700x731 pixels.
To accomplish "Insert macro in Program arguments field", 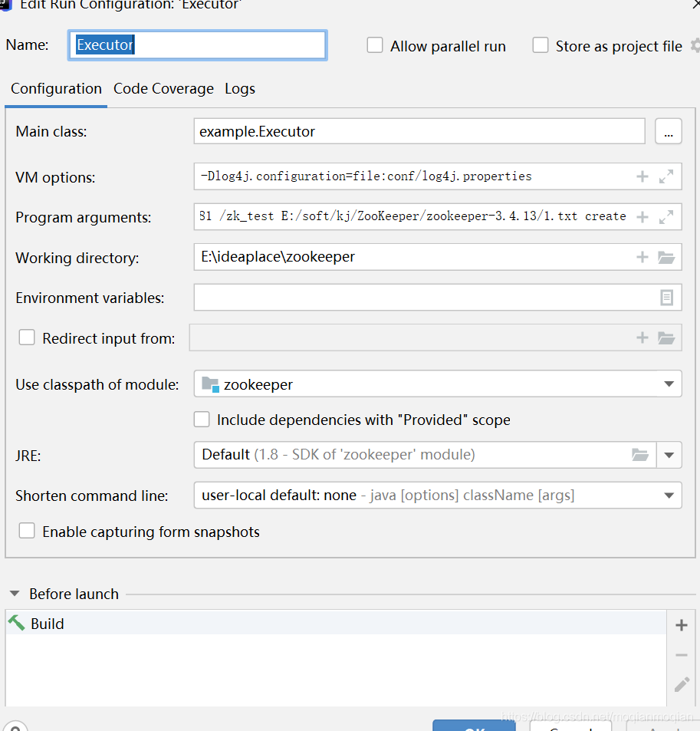I will click(x=642, y=217).
